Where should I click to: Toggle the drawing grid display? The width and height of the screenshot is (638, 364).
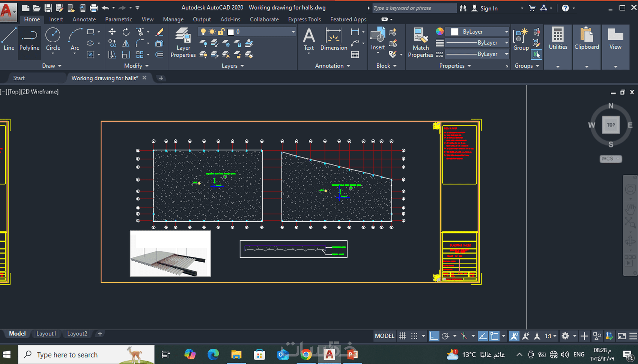402,336
